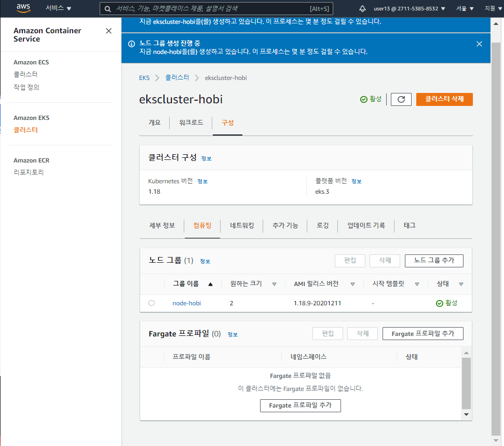Sort node groups by status arrow
This screenshot has height=446, width=504.
click(x=461, y=284)
